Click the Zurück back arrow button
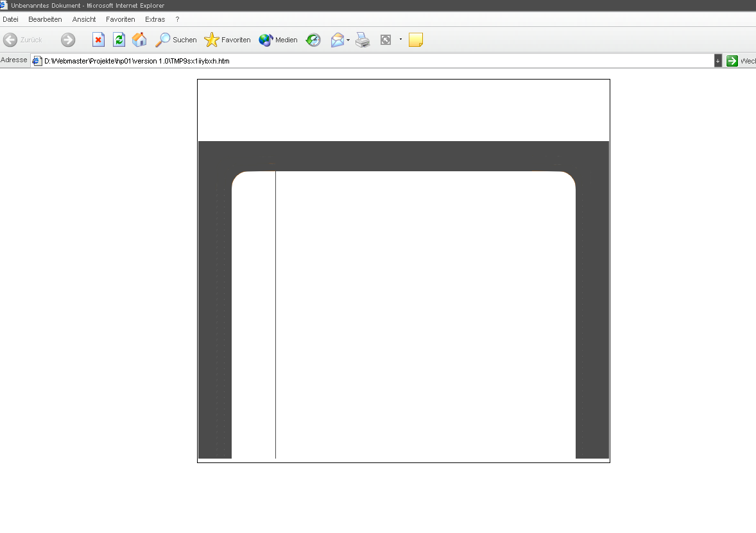Image resolution: width=756 pixels, height=533 pixels. 22,40
